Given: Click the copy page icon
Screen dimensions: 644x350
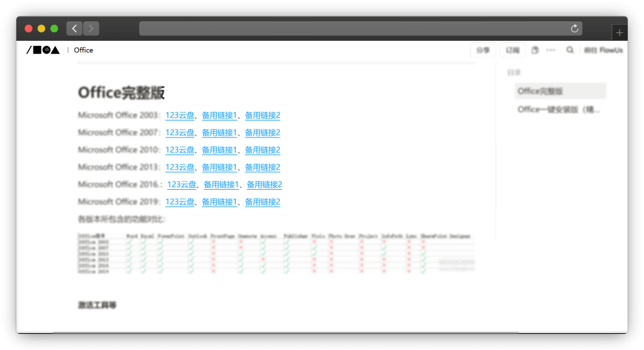Looking at the screenshot, I should [535, 50].
